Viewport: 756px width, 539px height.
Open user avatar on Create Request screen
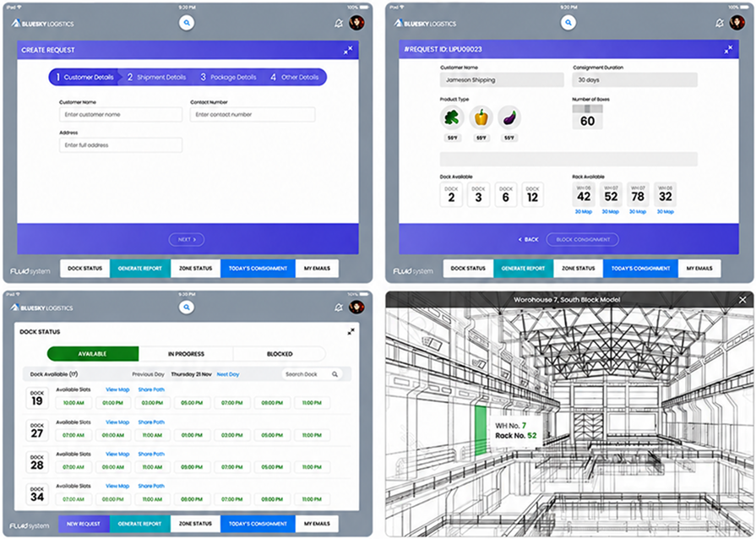(x=356, y=23)
